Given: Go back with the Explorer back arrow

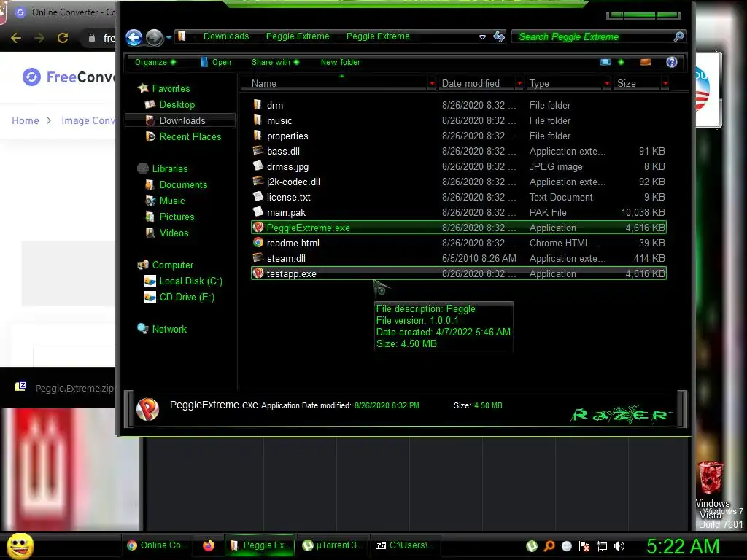Looking at the screenshot, I should [134, 37].
